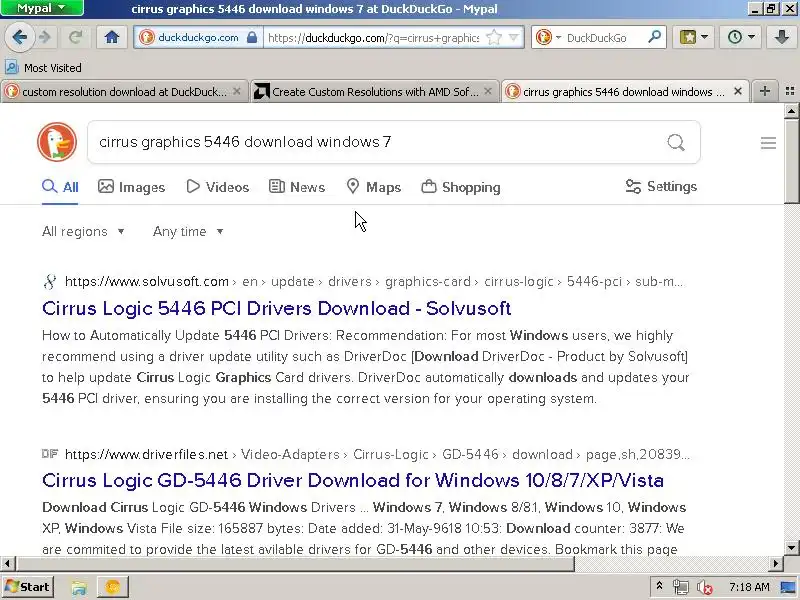Image resolution: width=800 pixels, height=600 pixels.
Task: Click the 7:18 AM taskbar clock
Action: click(x=749, y=587)
